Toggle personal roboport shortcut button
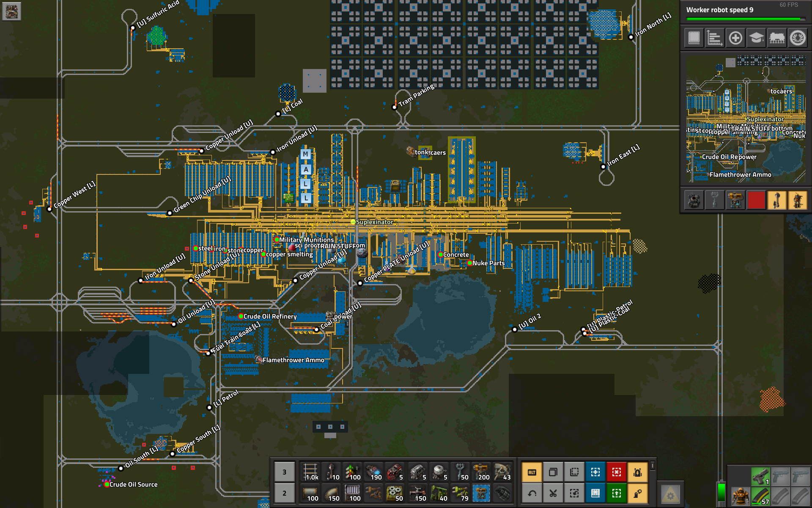 tap(637, 472)
